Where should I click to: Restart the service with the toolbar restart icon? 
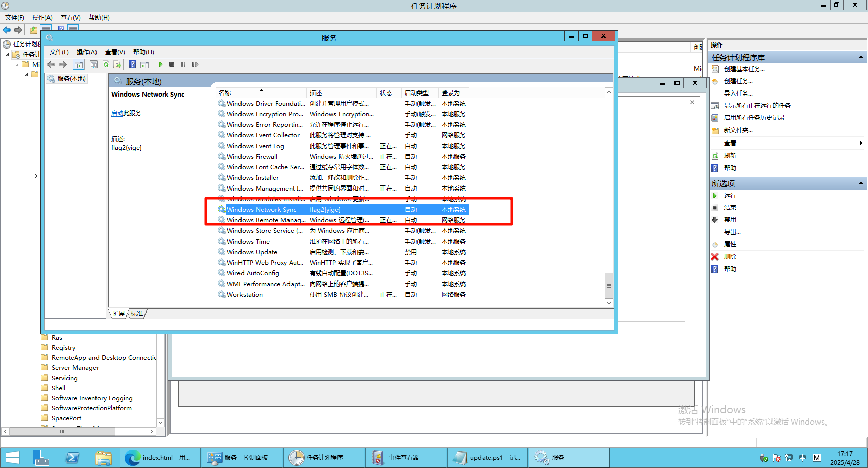tap(195, 64)
